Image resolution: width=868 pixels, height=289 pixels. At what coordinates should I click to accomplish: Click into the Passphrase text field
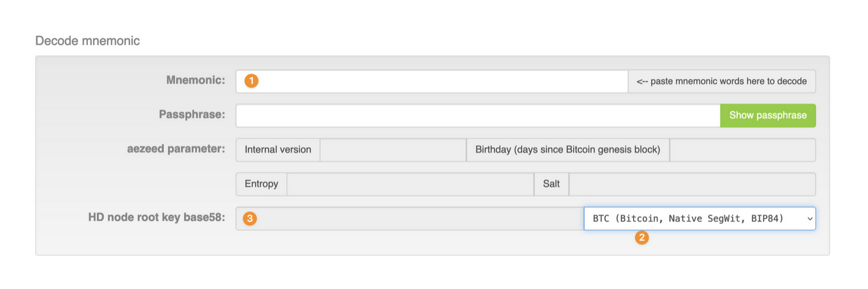(x=478, y=115)
